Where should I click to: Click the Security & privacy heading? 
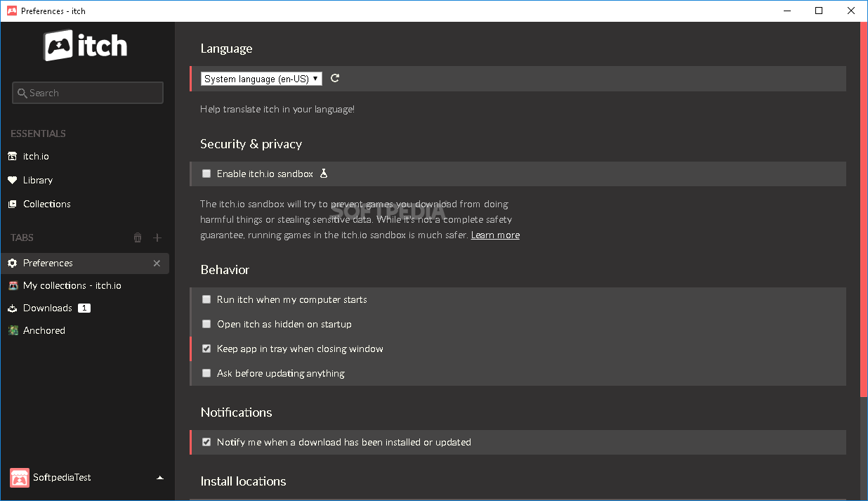tap(251, 144)
